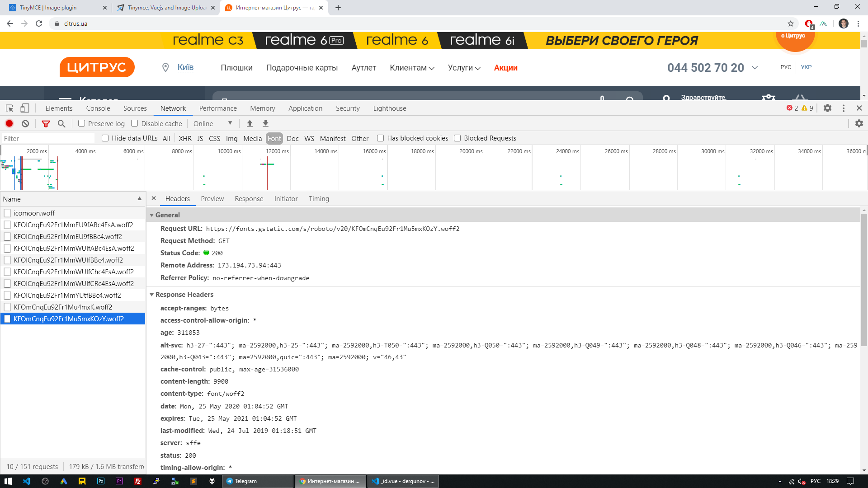The height and width of the screenshot is (488, 868).
Task: Toggle the network filter funnel icon
Action: click(x=46, y=123)
